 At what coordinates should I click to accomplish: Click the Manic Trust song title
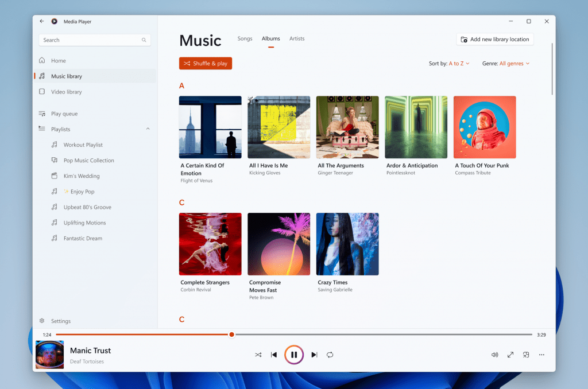[90, 351]
